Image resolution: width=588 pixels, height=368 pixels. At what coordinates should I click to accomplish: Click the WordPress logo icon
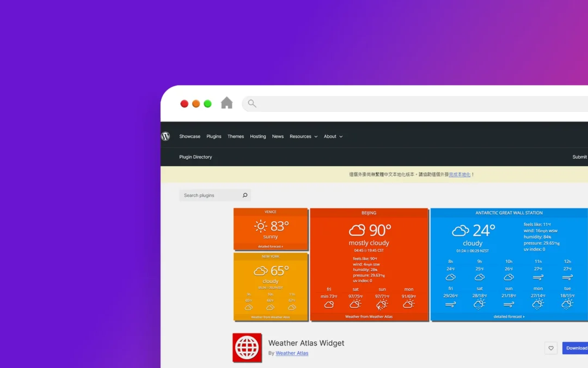point(166,136)
